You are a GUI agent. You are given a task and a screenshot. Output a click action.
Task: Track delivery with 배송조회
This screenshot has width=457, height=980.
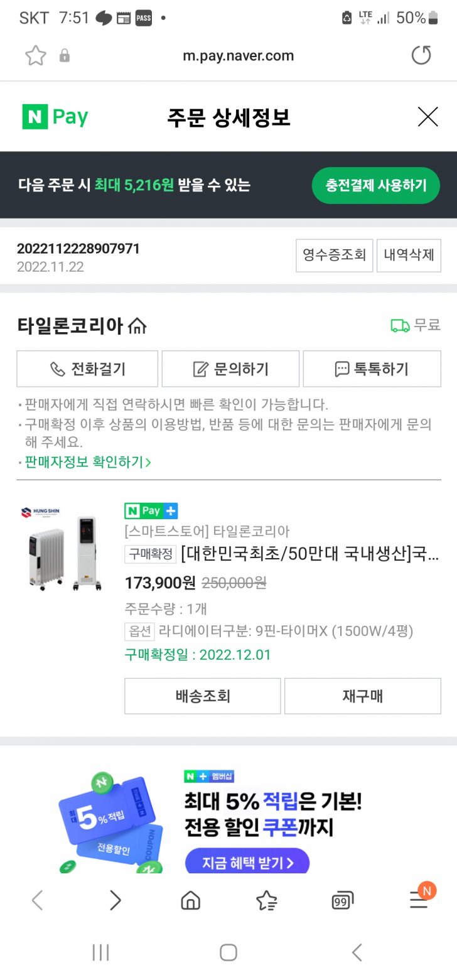point(202,696)
